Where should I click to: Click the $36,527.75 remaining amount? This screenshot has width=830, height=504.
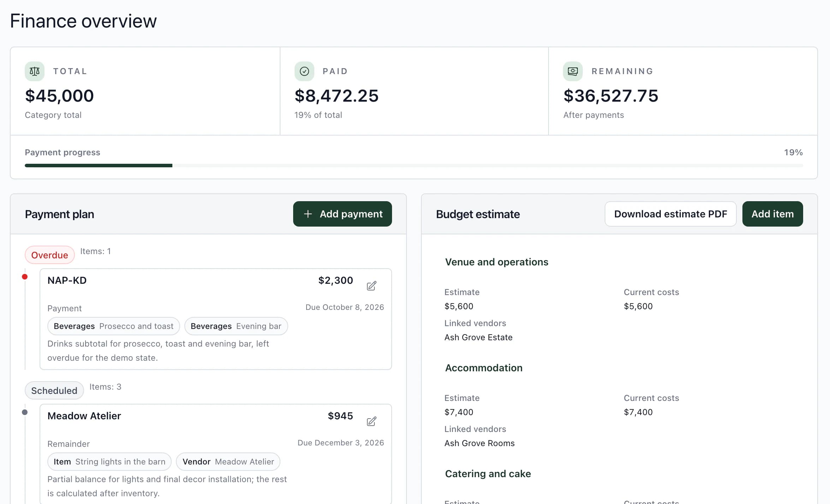611,96
